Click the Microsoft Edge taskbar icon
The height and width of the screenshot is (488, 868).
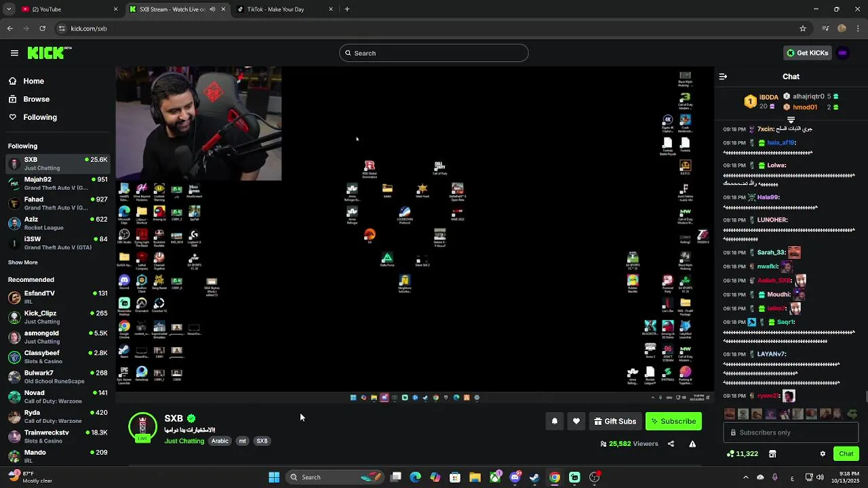(415, 477)
